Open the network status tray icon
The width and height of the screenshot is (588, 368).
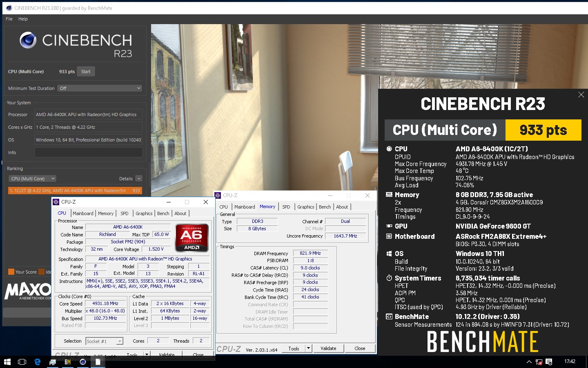pyautogui.click(x=539, y=362)
